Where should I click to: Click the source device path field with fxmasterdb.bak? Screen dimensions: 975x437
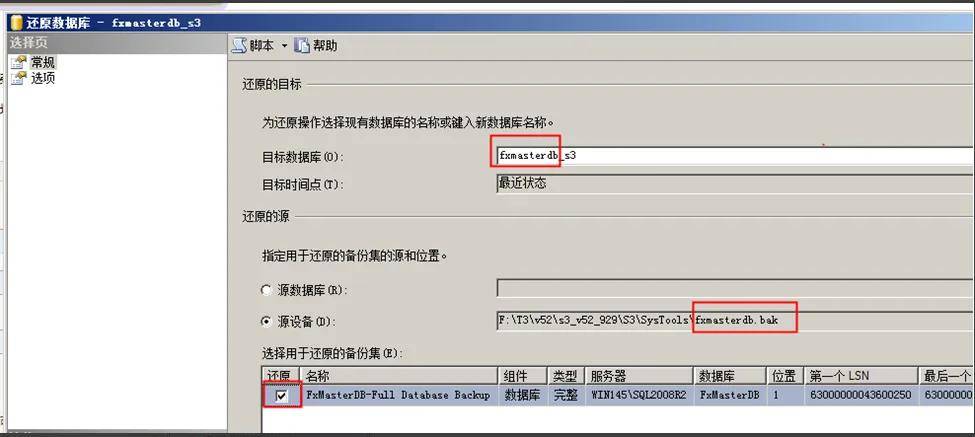coord(735,321)
